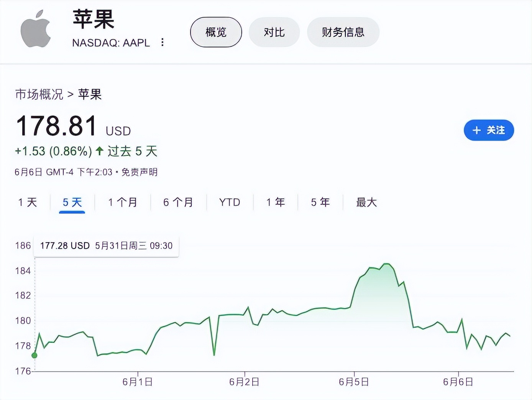Click the green data point marker on the chart

click(x=34, y=355)
